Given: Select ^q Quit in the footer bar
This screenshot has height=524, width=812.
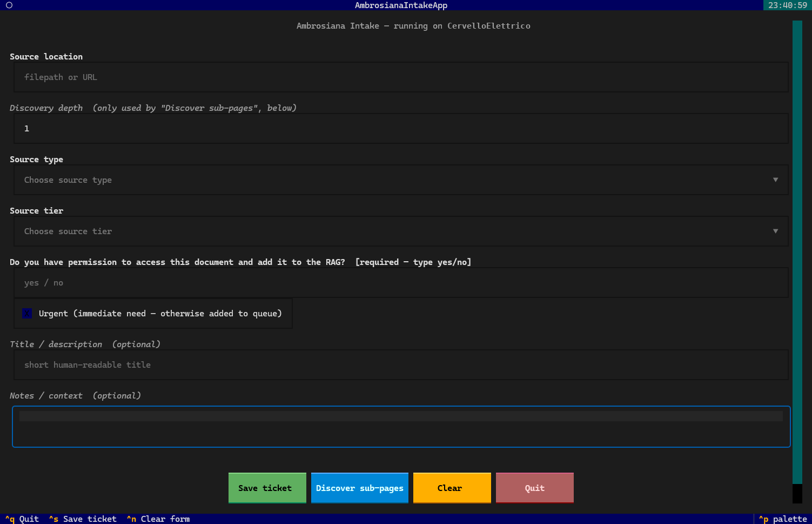Looking at the screenshot, I should point(22,519).
